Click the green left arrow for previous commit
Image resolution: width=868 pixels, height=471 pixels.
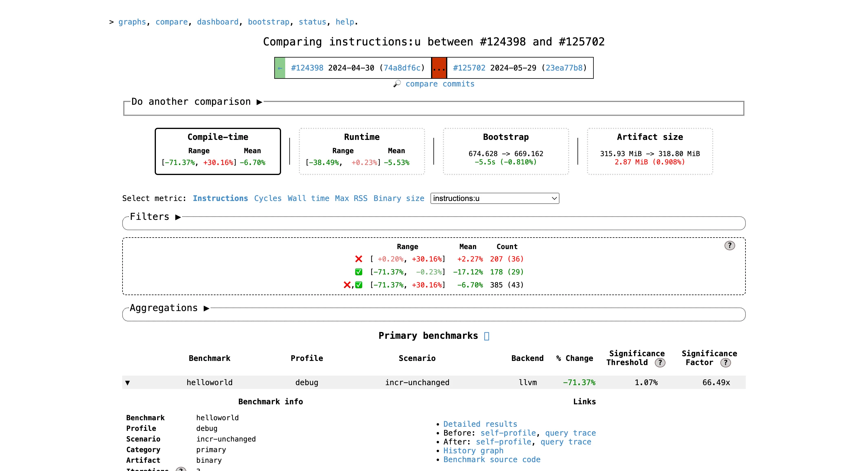[x=280, y=68]
